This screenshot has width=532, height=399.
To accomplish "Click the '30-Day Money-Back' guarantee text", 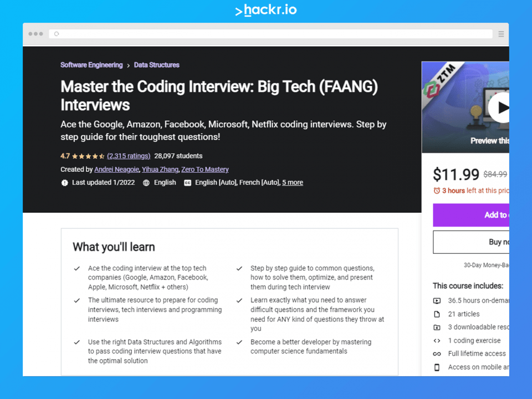I will point(486,265).
